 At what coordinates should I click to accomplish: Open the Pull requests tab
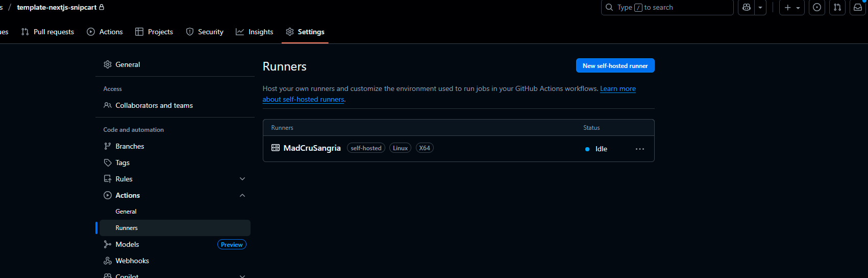pyautogui.click(x=47, y=32)
